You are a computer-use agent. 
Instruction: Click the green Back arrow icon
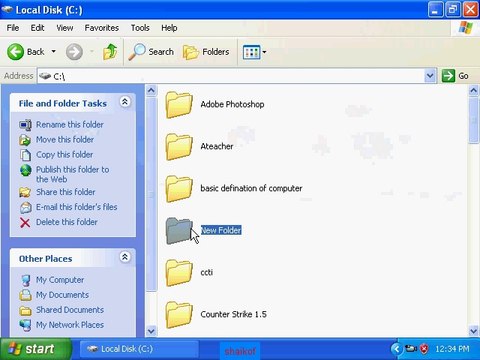click(x=15, y=52)
